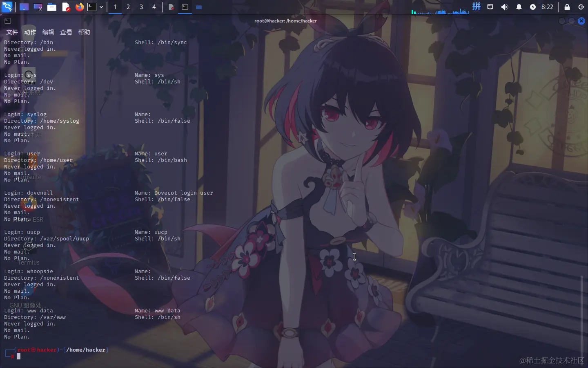This screenshot has width=588, height=368.
Task: Select the active terminal taskbar window
Action: (185, 7)
